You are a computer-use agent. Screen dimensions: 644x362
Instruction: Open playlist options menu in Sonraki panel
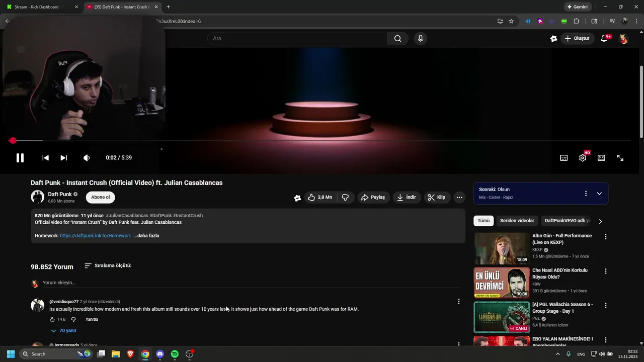(x=586, y=194)
